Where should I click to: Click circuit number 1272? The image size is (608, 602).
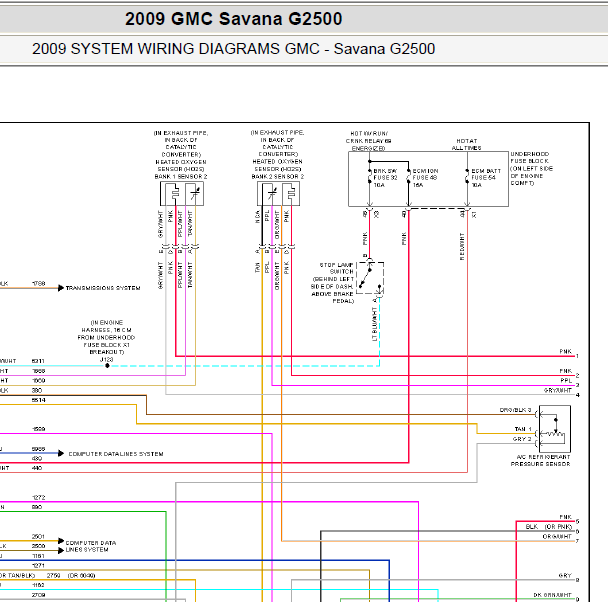(38, 497)
